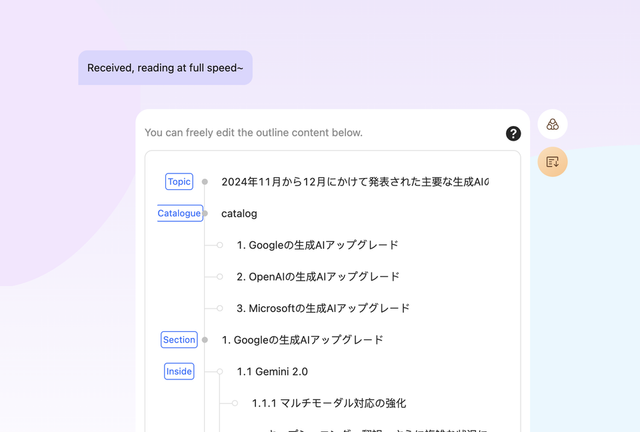Screen dimensions: 640x432
Task: Click the bullet node beside the topic title
Action: click(x=205, y=182)
